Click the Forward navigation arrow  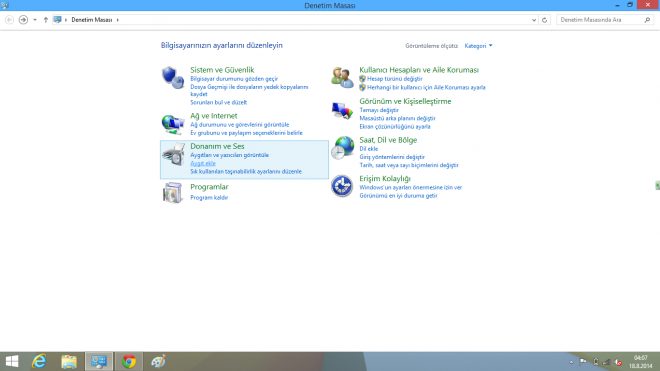pos(24,20)
